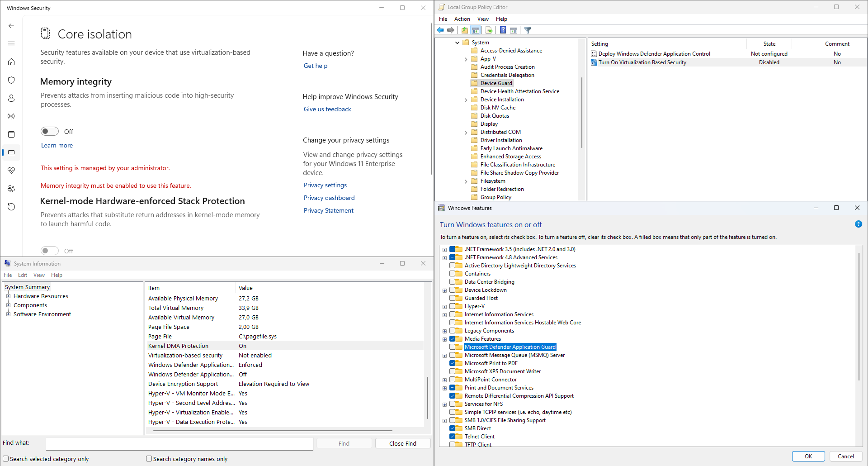Click the Forward arrow in Group Policy toolbar
The width and height of the screenshot is (868, 466).
coord(451,30)
